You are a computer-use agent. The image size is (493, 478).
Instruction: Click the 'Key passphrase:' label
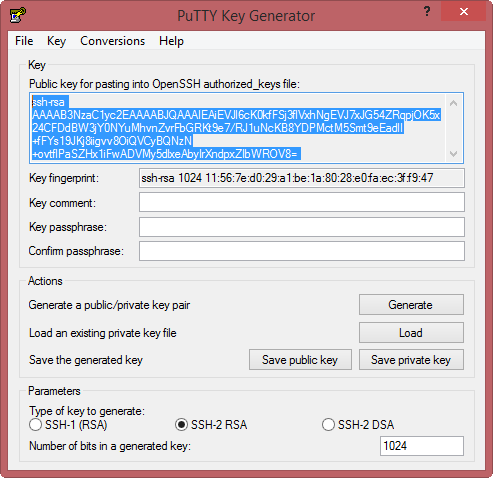pyautogui.click(x=68, y=227)
